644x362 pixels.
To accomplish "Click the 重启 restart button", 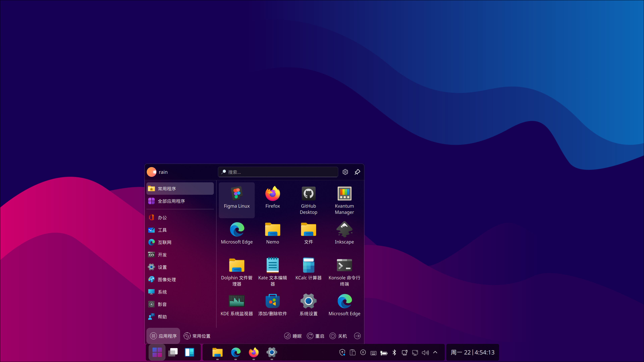I will 315,336.
